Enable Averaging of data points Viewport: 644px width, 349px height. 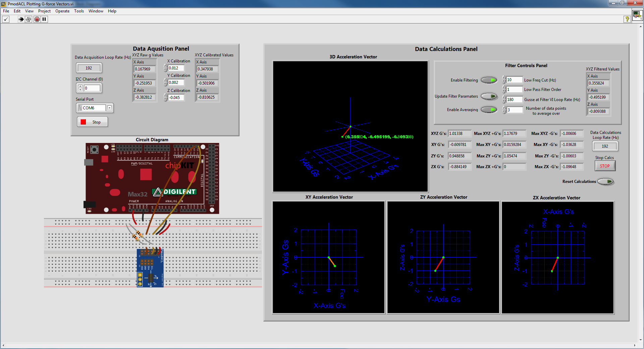(489, 109)
